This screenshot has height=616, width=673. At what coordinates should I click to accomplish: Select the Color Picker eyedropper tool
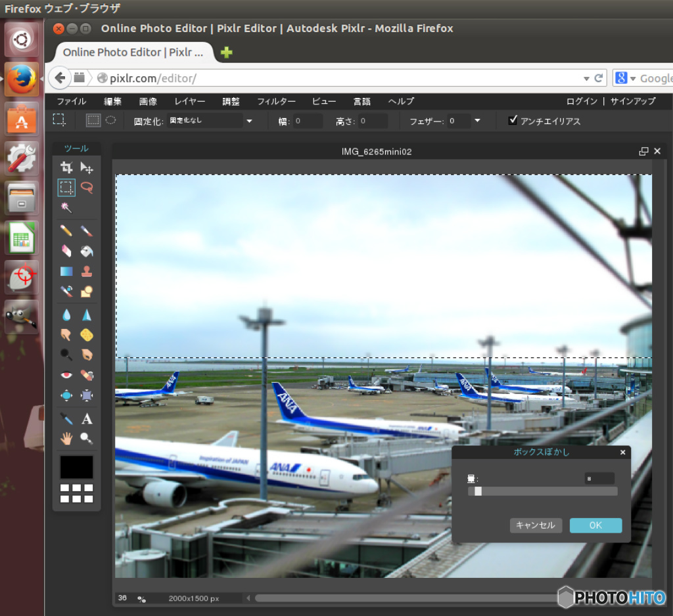[x=66, y=418]
